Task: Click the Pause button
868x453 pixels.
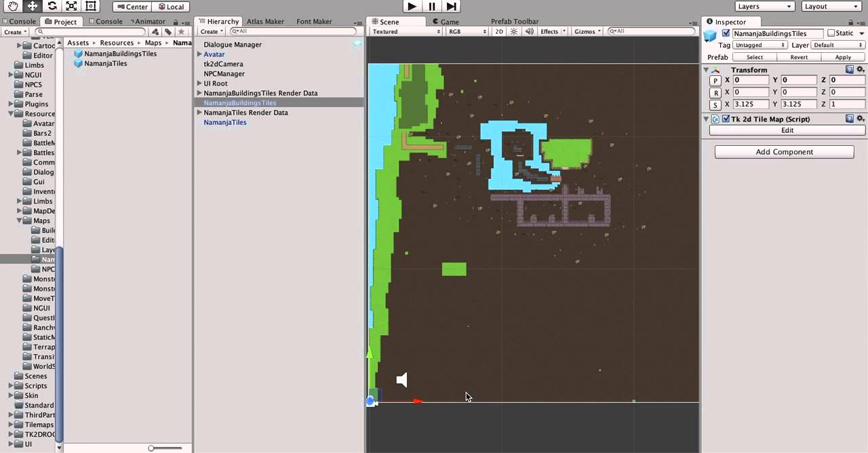Action: pyautogui.click(x=431, y=6)
